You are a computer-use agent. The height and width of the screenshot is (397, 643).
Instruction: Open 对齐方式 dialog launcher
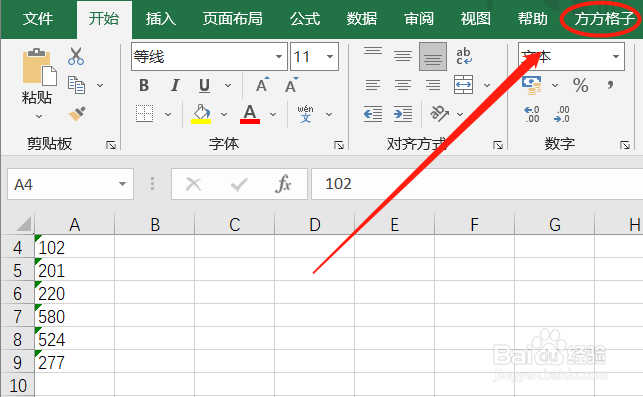click(x=498, y=145)
